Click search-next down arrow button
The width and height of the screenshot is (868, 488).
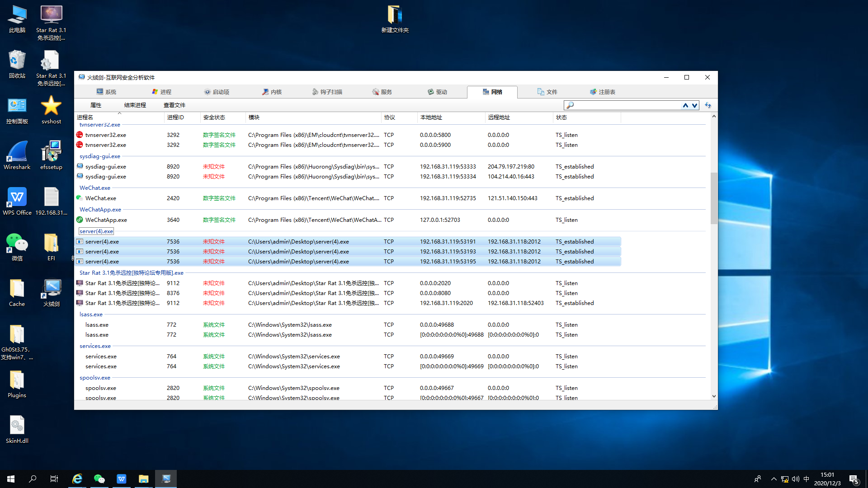694,105
